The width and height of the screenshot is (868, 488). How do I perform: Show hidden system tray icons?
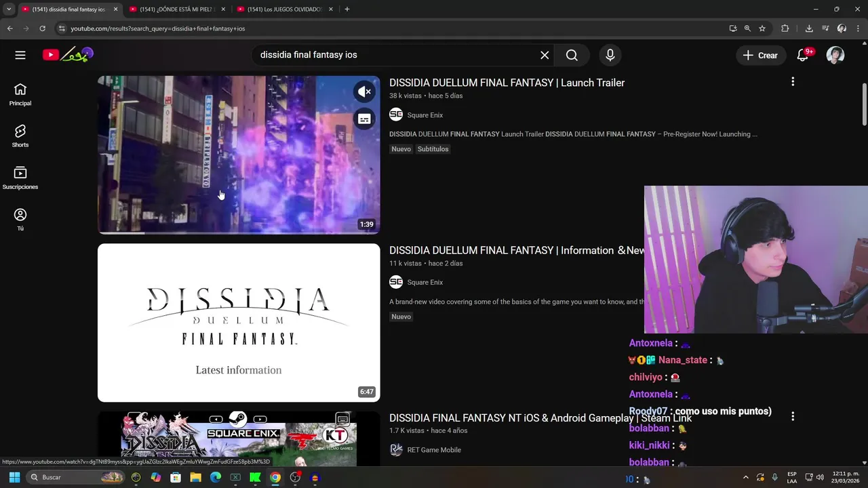click(x=746, y=477)
